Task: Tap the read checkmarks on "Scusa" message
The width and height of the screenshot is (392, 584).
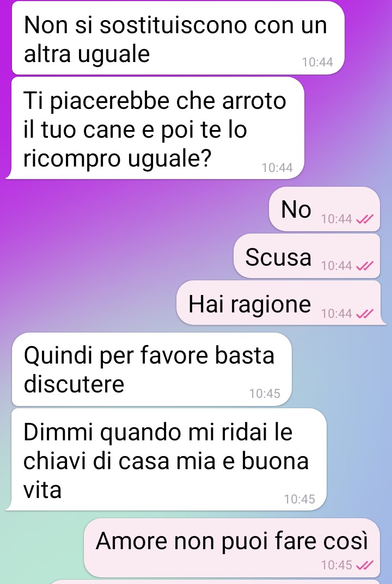Action: click(364, 266)
